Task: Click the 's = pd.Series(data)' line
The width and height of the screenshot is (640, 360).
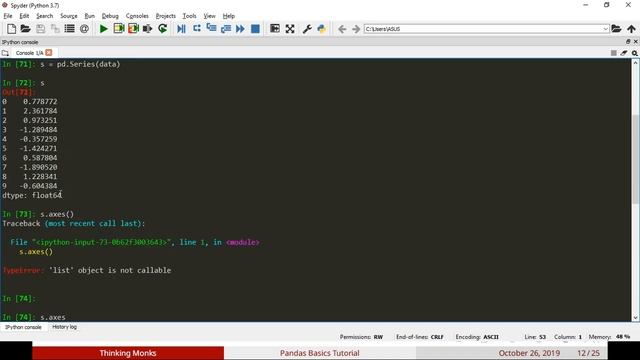Action: pyautogui.click(x=80, y=64)
